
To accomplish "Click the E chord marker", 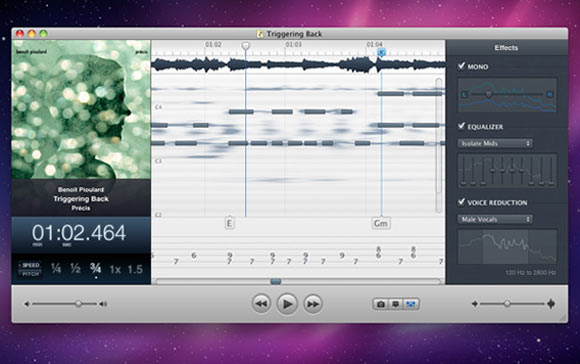I will (x=229, y=223).
